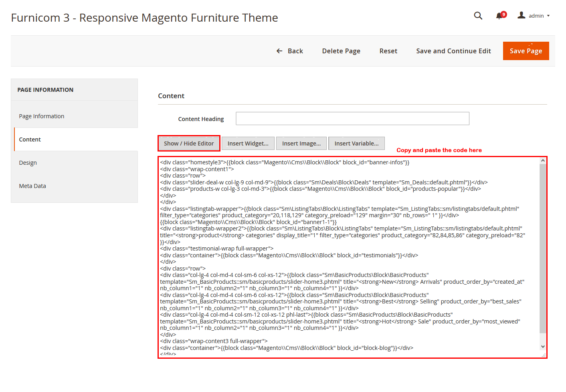Viewport: 566px width, 392px height.
Task: Expand the admin account dropdown arrow
Action: [x=548, y=16]
